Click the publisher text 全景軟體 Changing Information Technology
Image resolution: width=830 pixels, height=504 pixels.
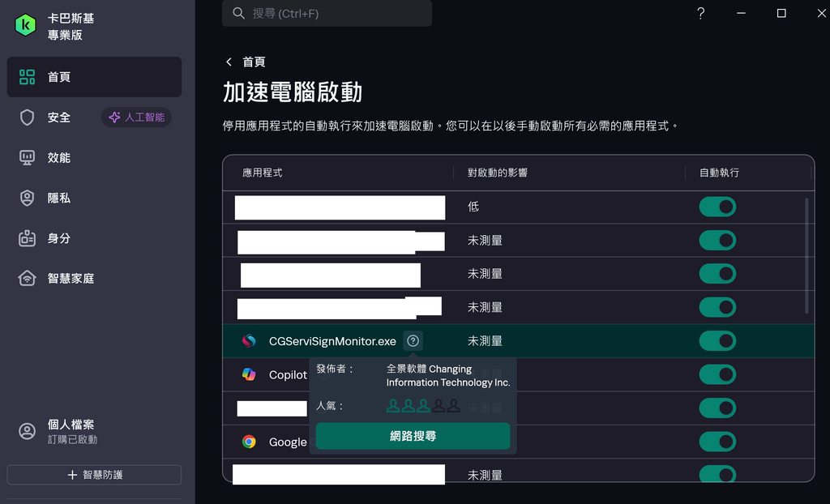pos(448,375)
